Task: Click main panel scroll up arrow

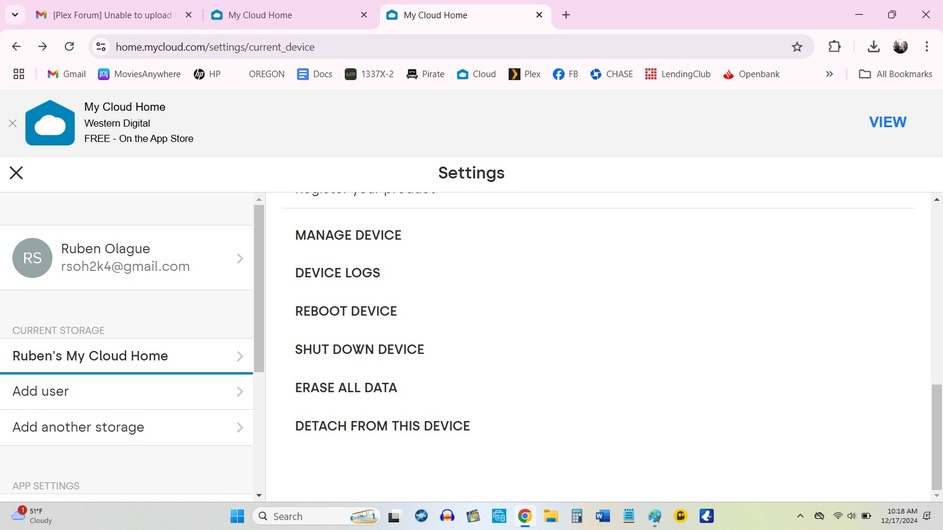Action: pyautogui.click(x=936, y=199)
